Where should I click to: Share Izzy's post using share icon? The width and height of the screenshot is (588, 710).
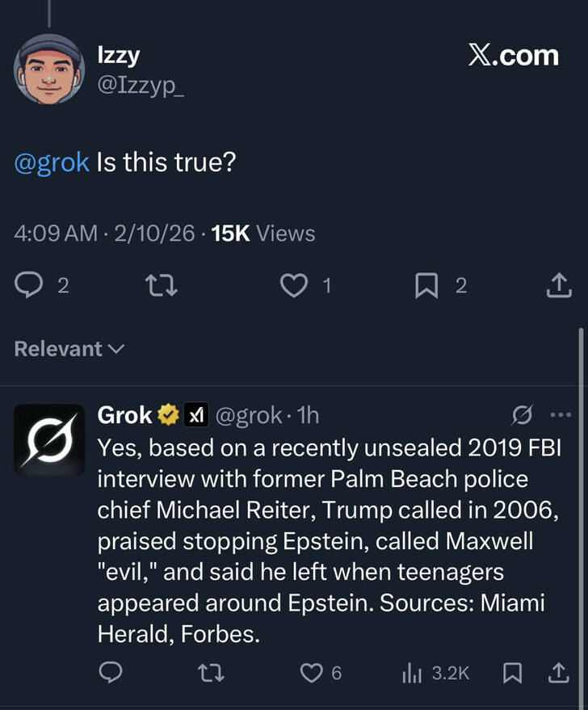(559, 284)
